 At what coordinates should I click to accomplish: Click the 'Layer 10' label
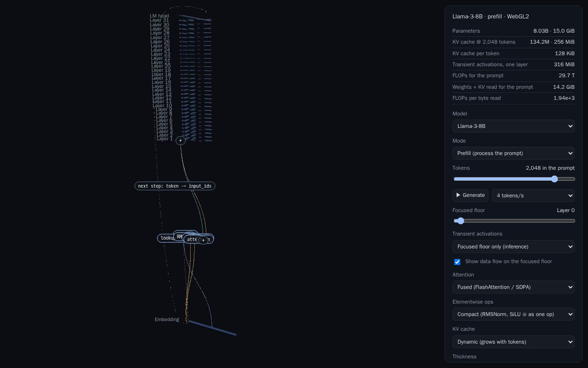click(x=162, y=105)
